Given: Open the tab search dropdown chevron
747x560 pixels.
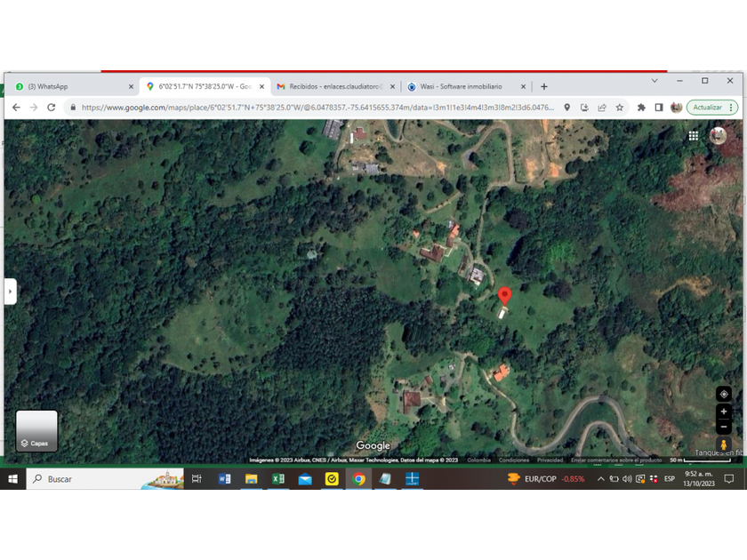Looking at the screenshot, I should pos(655,81).
